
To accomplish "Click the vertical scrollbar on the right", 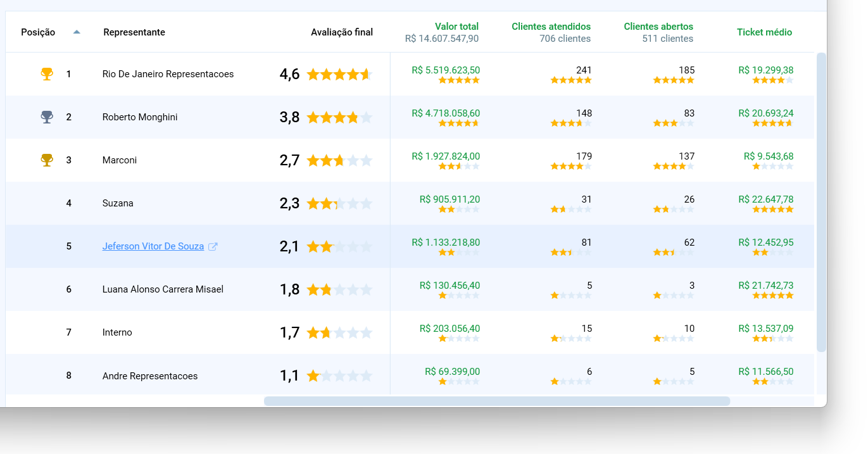I will [x=821, y=203].
